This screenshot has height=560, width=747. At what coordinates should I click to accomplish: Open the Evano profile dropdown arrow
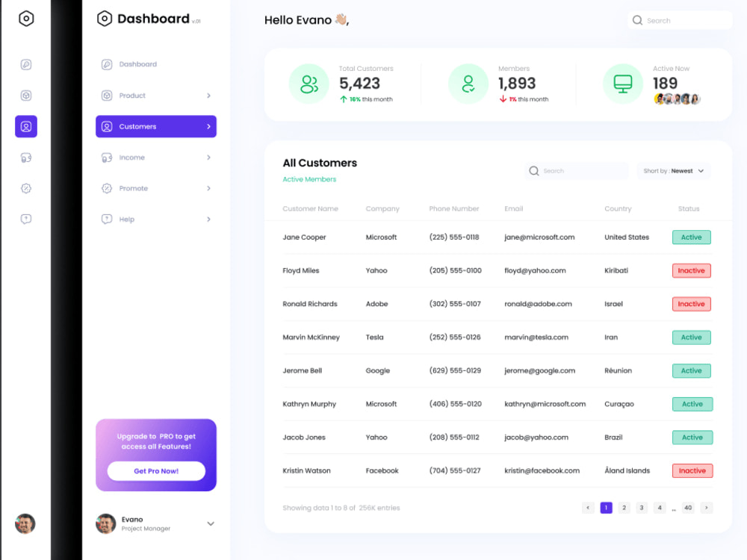[211, 524]
